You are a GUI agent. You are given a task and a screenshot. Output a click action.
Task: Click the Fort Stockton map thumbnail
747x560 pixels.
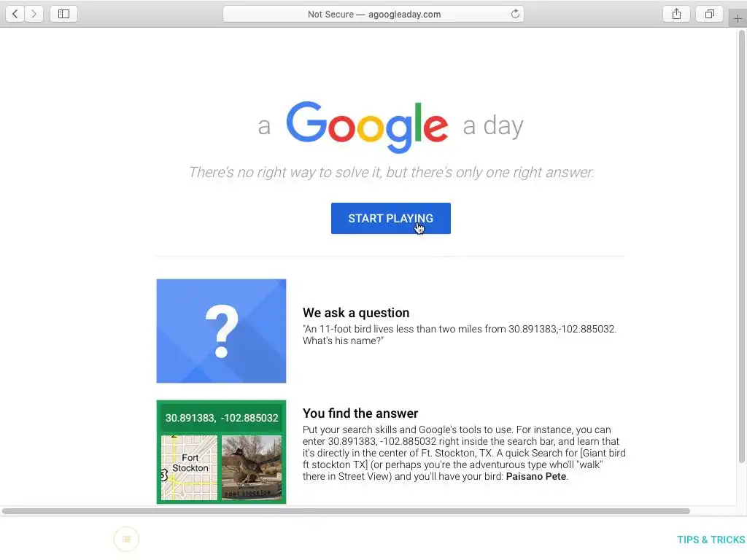click(x=189, y=467)
